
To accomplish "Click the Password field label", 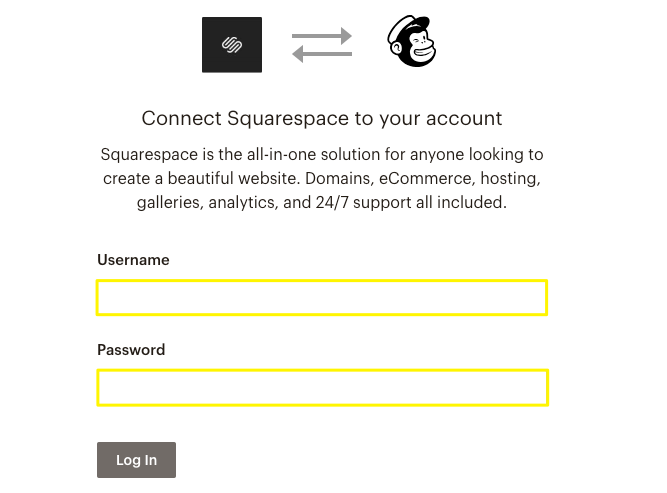I will click(x=131, y=350).
